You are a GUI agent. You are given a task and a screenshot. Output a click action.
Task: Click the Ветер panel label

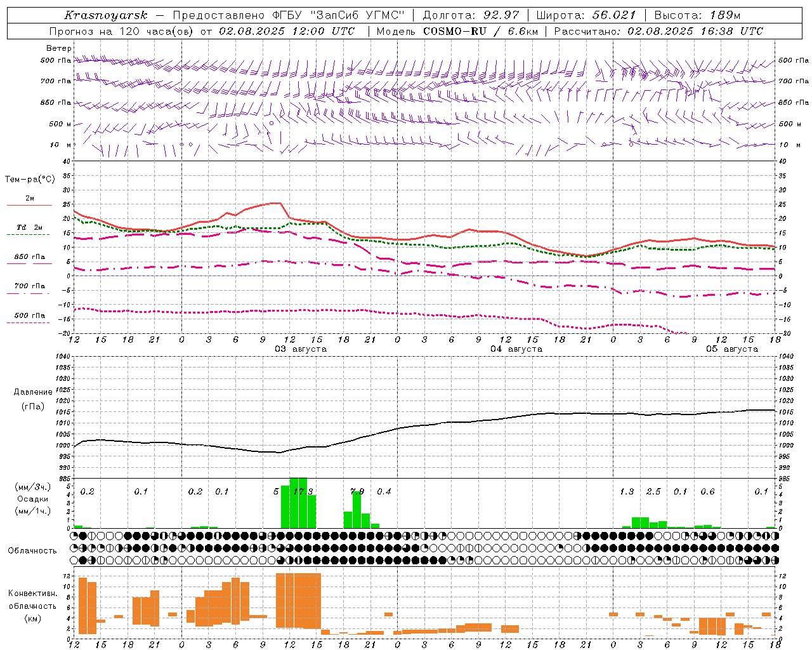coord(59,48)
